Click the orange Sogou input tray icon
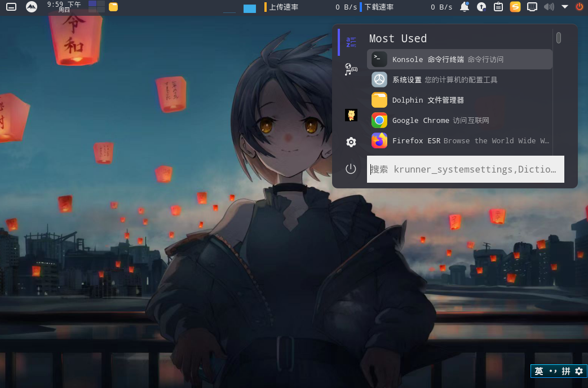Screen dimensions: 588x388 pos(515,7)
